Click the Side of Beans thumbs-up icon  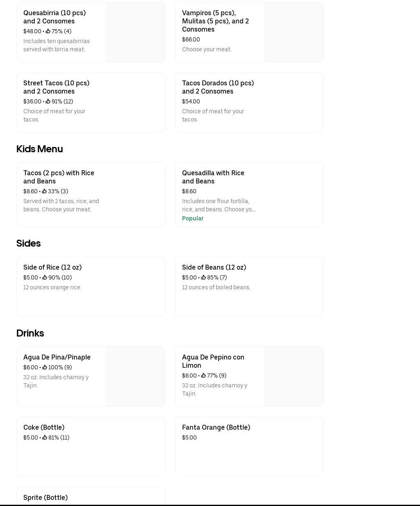click(203, 277)
